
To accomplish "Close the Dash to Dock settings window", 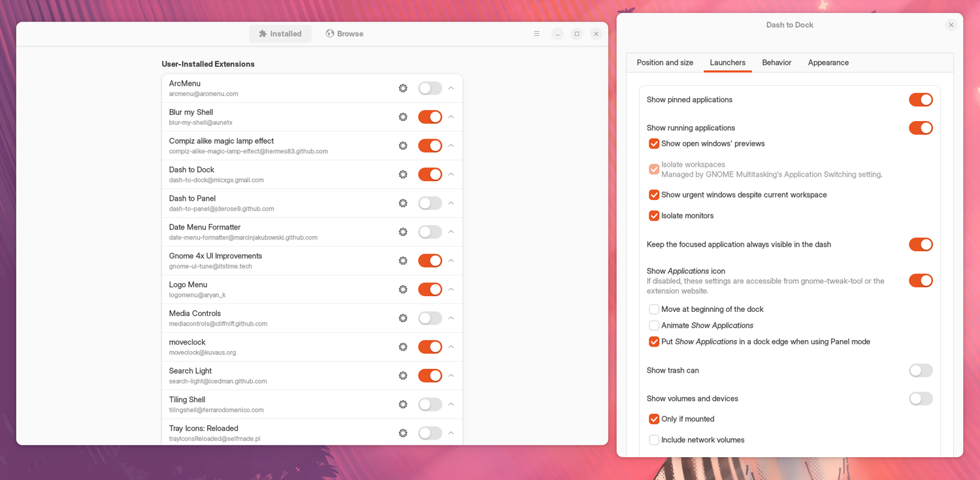I will 951,26.
